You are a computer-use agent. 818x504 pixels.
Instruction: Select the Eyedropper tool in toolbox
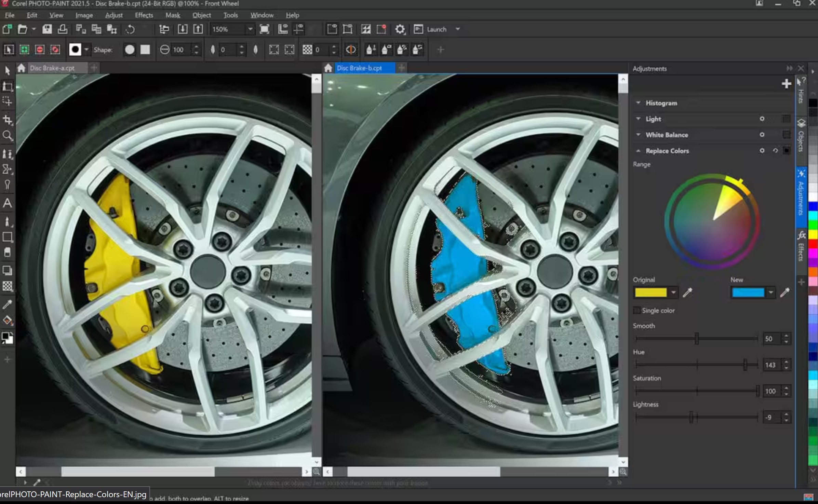point(7,304)
